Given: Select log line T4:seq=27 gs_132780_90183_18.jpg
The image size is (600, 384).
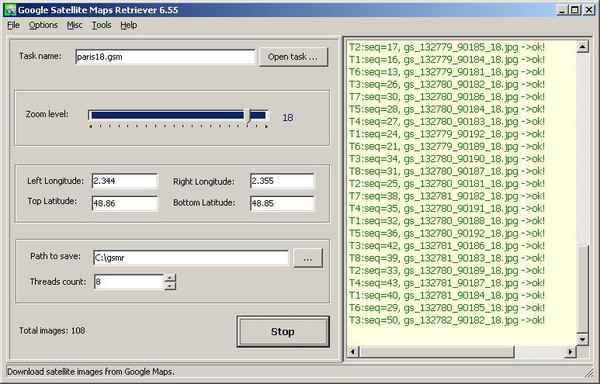Looking at the screenshot, I should [x=446, y=122].
